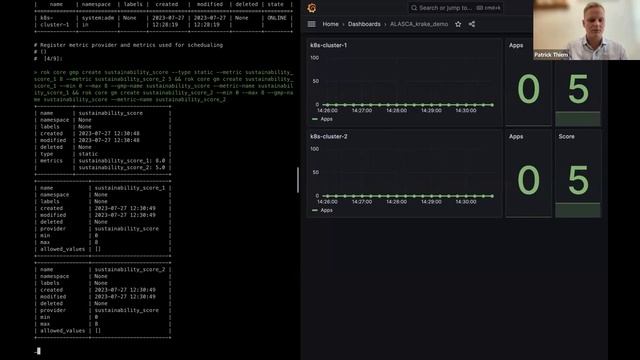640x360 pixels.
Task: Share the dashboard via share icon
Action: pyautogui.click(x=472, y=24)
